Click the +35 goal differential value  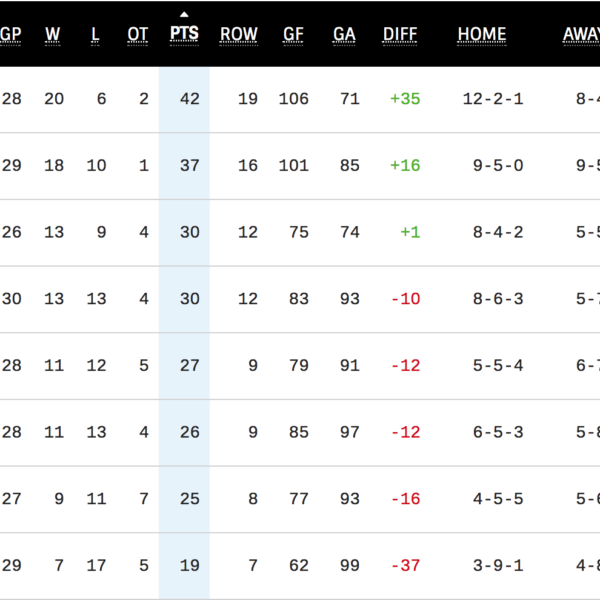tap(405, 99)
